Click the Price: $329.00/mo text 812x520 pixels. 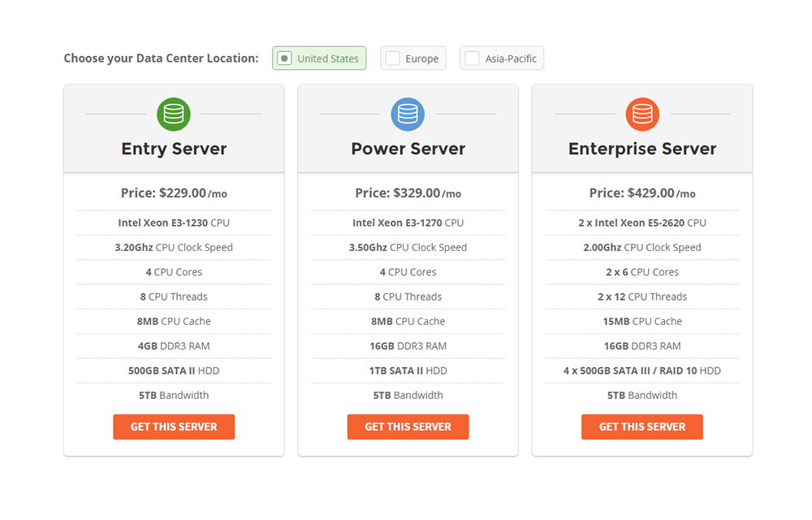408,193
